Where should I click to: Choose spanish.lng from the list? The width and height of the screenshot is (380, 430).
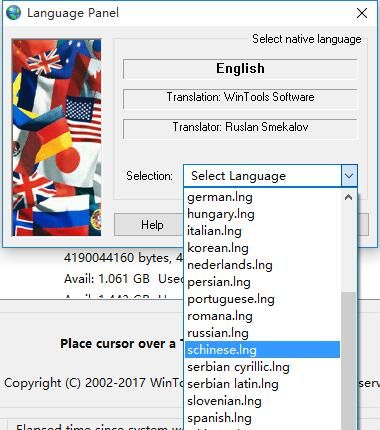(262, 418)
